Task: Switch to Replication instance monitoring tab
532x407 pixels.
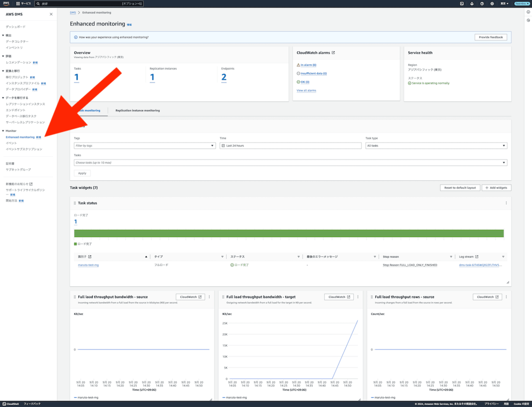Action: tap(138, 110)
